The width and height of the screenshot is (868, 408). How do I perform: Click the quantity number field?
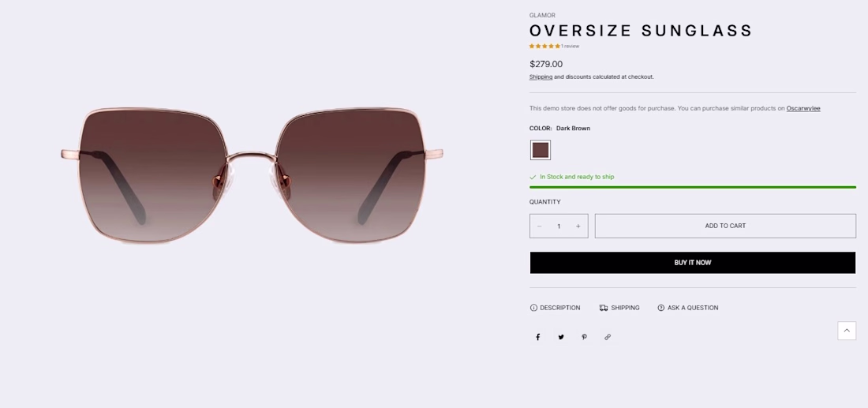[559, 226]
